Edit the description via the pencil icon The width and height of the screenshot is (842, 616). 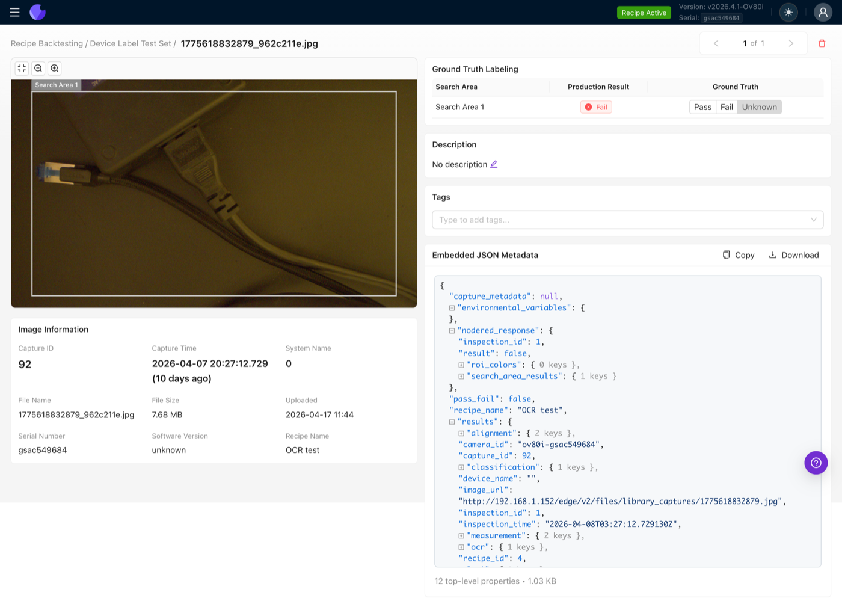[x=494, y=164]
